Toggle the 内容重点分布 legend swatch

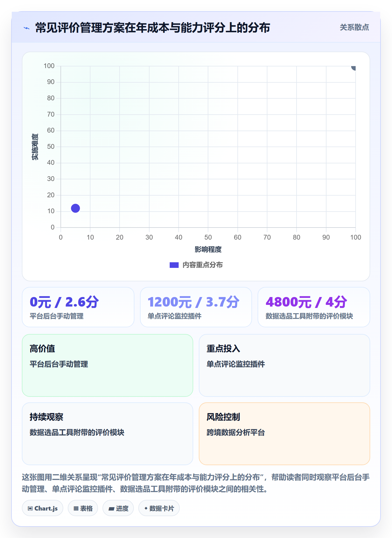(174, 265)
